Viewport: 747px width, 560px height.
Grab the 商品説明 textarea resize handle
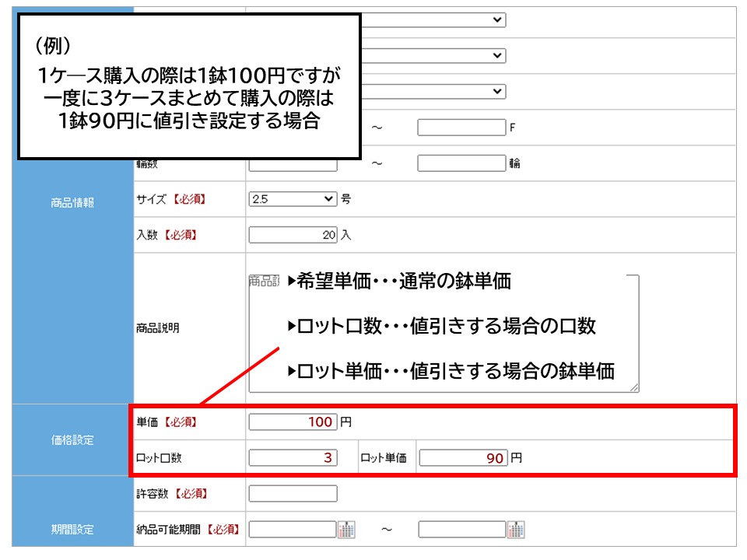[x=634, y=387]
